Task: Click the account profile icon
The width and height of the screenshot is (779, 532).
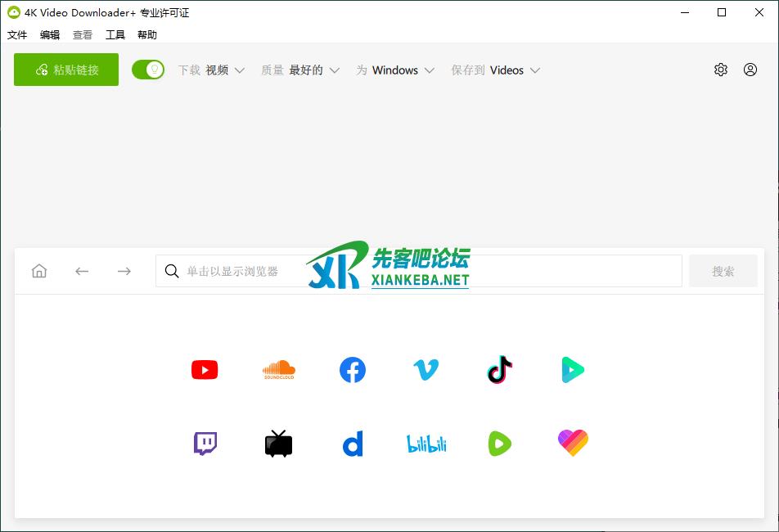Action: (750, 70)
